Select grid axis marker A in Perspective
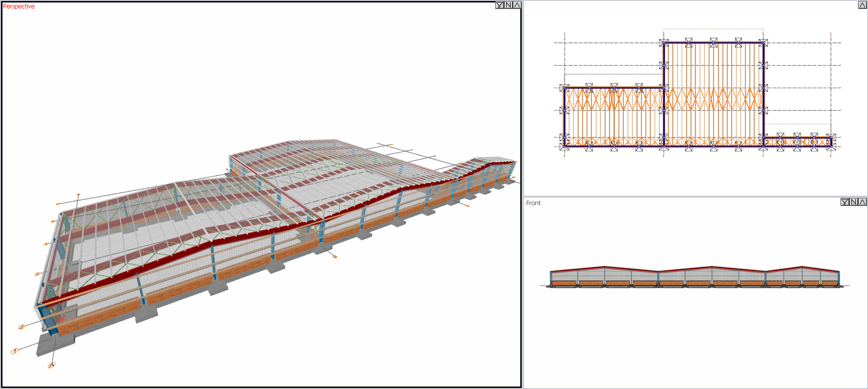868x389 pixels. 51,366
